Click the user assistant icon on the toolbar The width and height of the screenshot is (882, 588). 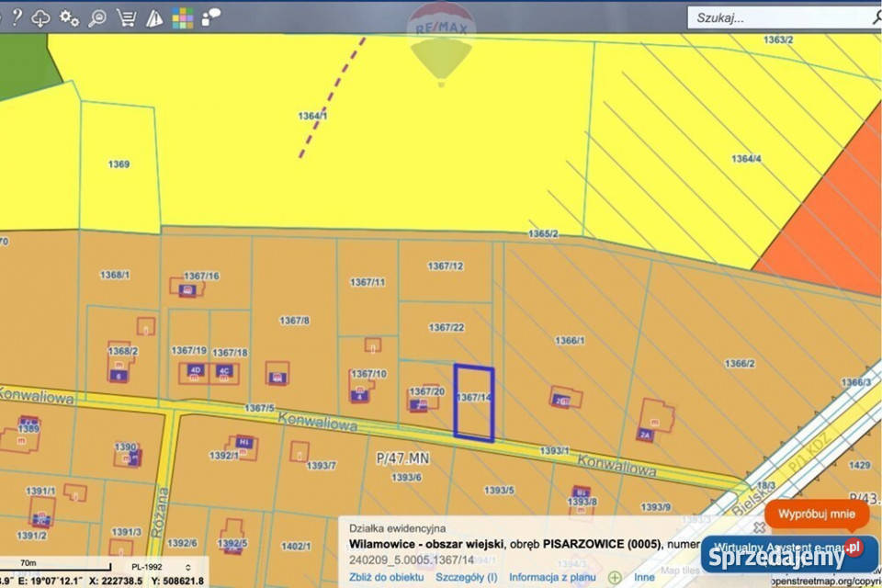[x=209, y=17]
